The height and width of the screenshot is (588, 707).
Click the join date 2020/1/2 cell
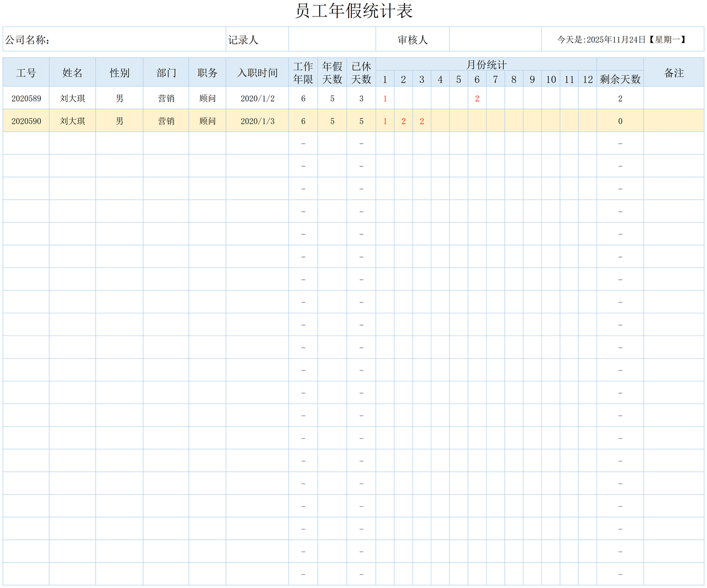(x=257, y=98)
